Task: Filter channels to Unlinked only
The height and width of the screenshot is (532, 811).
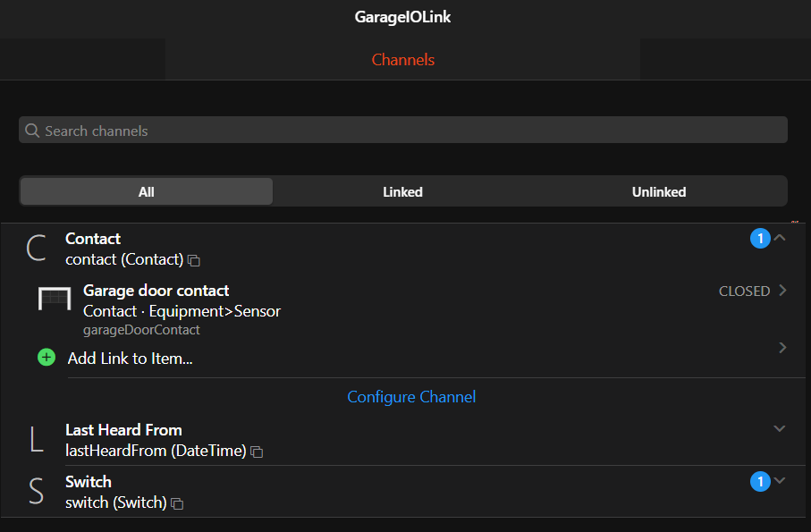Action: (659, 191)
